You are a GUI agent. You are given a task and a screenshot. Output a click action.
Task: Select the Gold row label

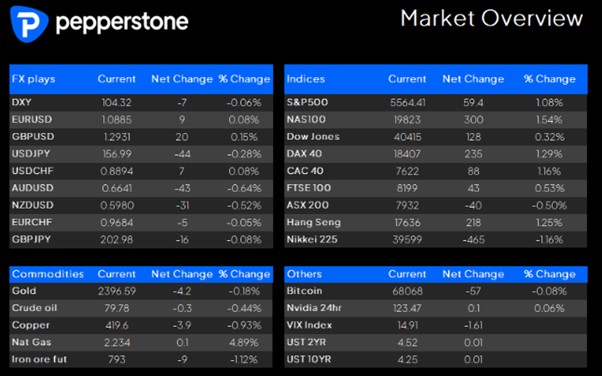coord(24,291)
